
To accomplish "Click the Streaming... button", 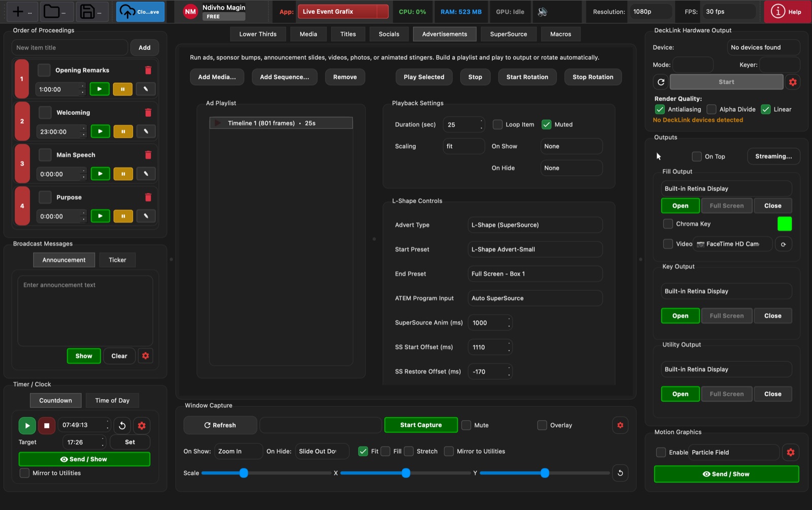I will [x=773, y=156].
